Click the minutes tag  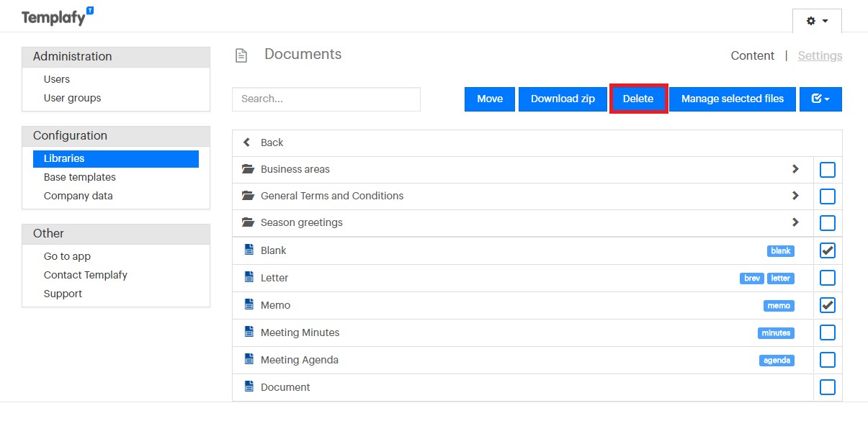(777, 333)
